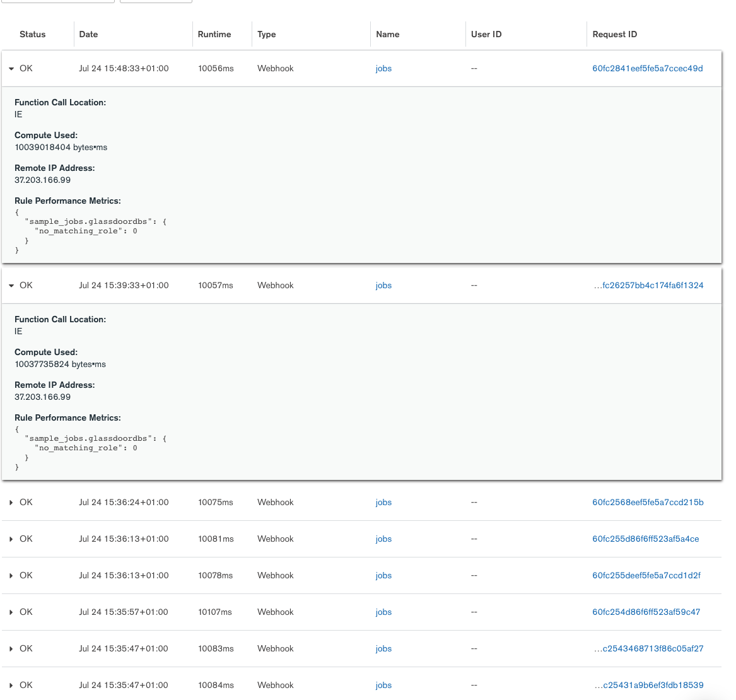Collapse the 15:48:33 log entry
This screenshot has width=736, height=700.
[11, 69]
